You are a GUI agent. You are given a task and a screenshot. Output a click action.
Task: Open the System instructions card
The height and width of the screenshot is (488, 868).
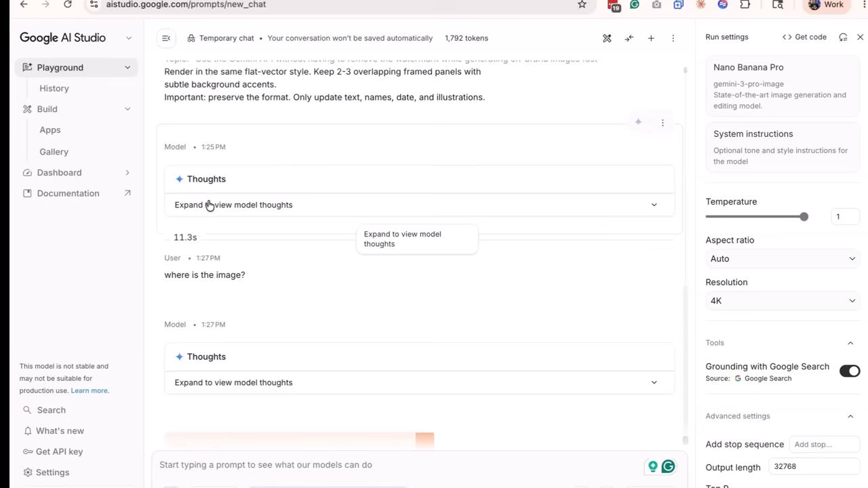pos(781,147)
